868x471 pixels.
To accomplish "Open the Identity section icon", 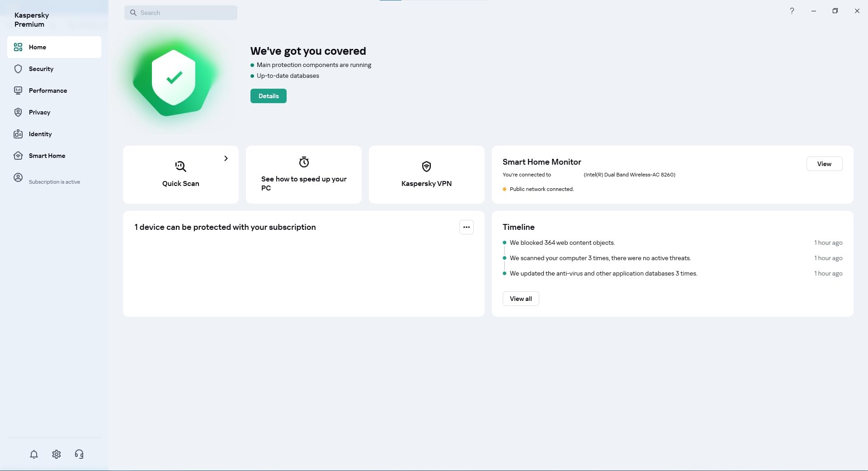I will coord(18,134).
